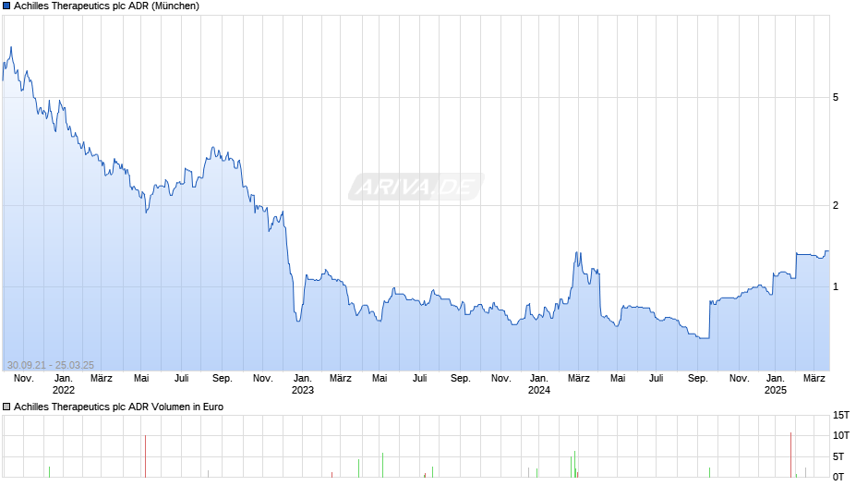Viewport: 868px width, 486px height.
Task: Click the volume axis label '0T'
Action: pyautogui.click(x=838, y=477)
